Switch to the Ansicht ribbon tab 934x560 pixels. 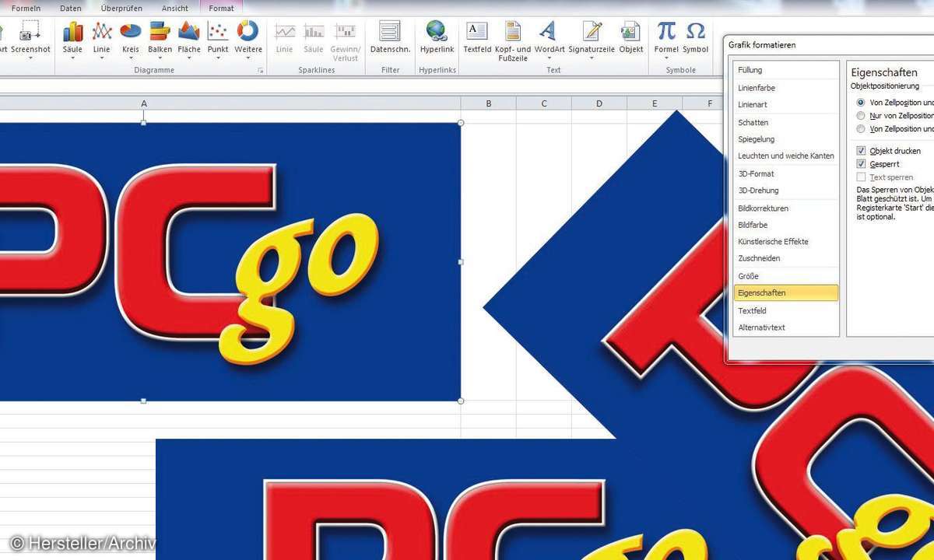click(x=174, y=9)
